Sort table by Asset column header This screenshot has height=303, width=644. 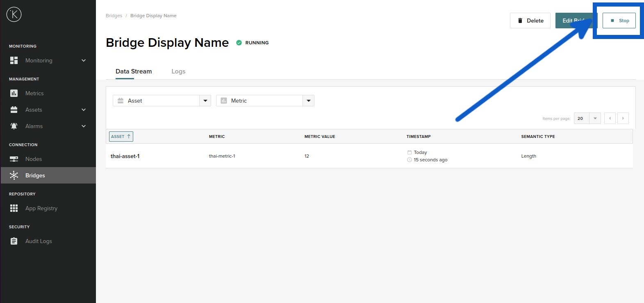pyautogui.click(x=121, y=136)
